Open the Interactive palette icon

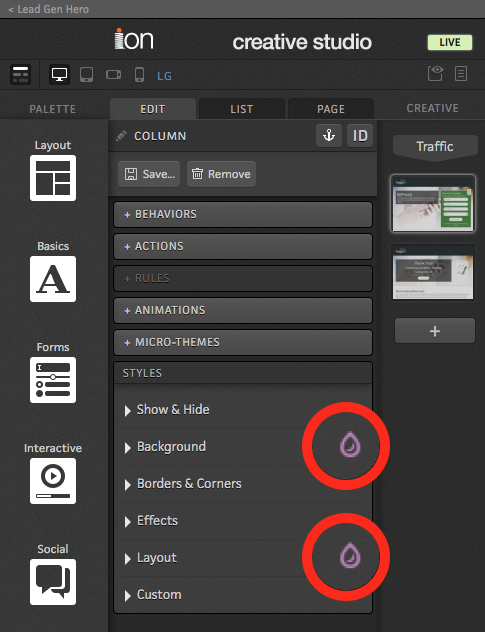click(53, 481)
